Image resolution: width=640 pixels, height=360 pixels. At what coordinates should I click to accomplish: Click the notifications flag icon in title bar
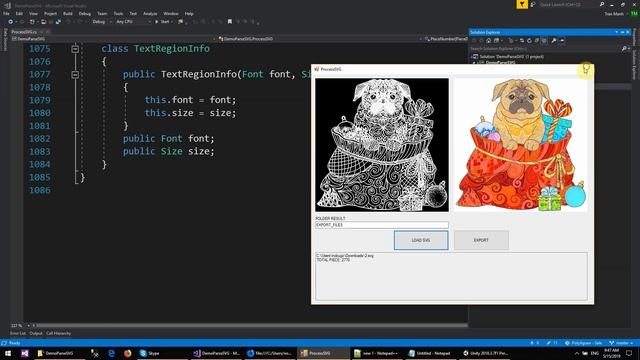coord(522,4)
